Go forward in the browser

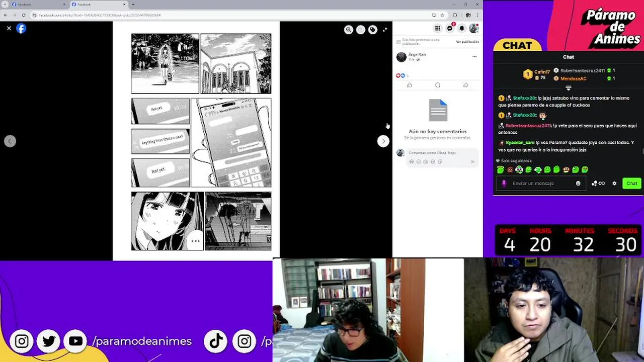(15, 15)
